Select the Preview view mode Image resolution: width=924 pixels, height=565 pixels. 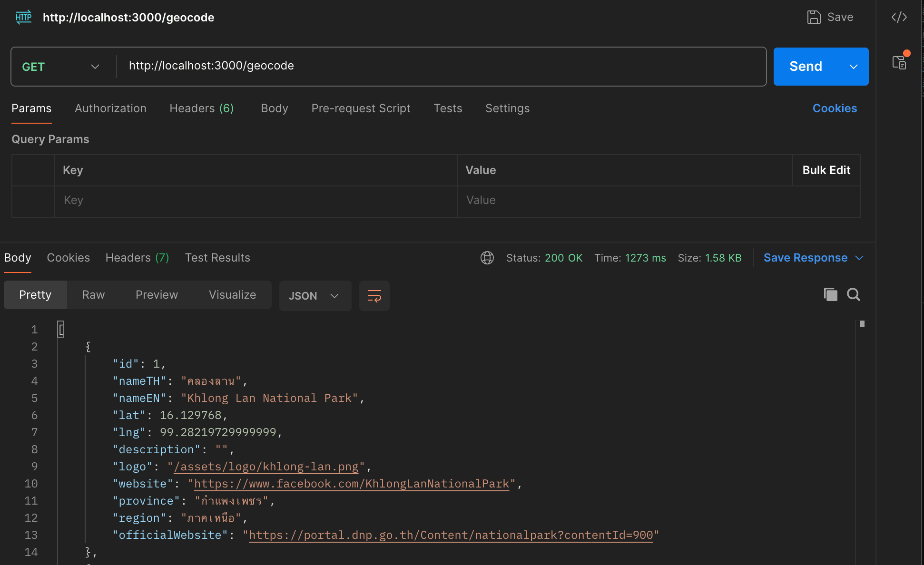tap(157, 295)
